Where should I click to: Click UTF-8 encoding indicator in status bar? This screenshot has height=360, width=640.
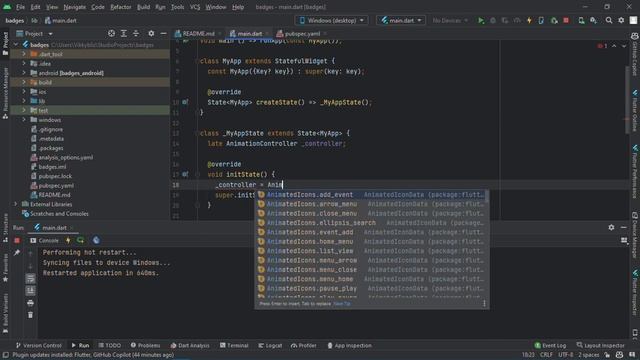tap(565, 355)
